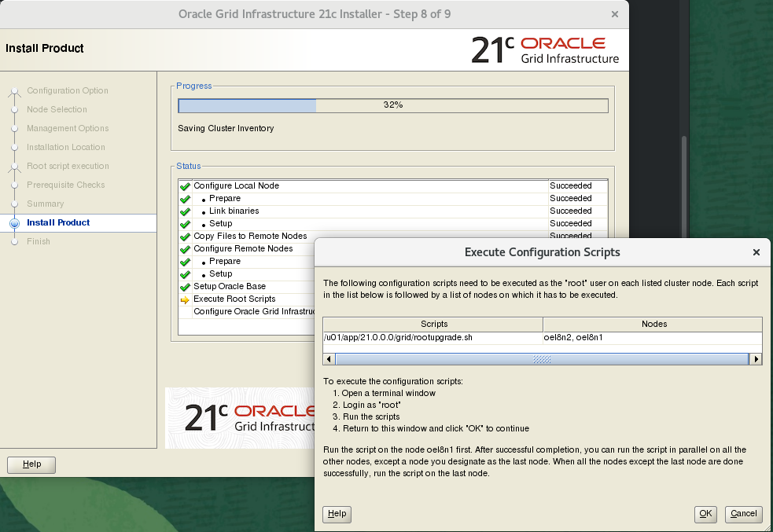773x532 pixels.
Task: Click the green check beside Copy Files to Remote Nodes
Action: (185, 237)
